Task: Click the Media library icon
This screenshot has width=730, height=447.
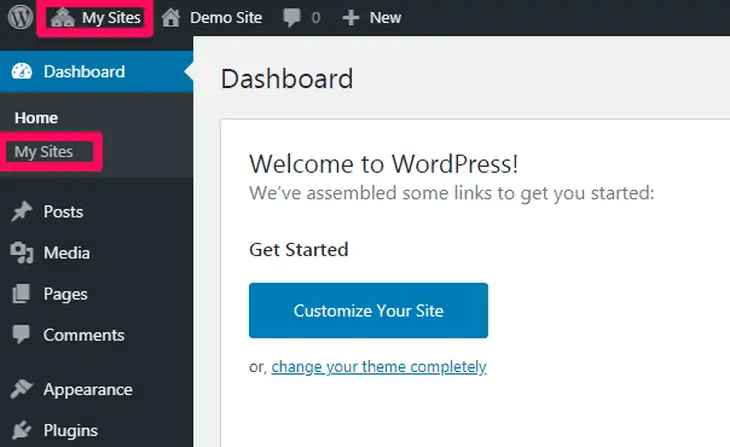Action: [x=21, y=253]
